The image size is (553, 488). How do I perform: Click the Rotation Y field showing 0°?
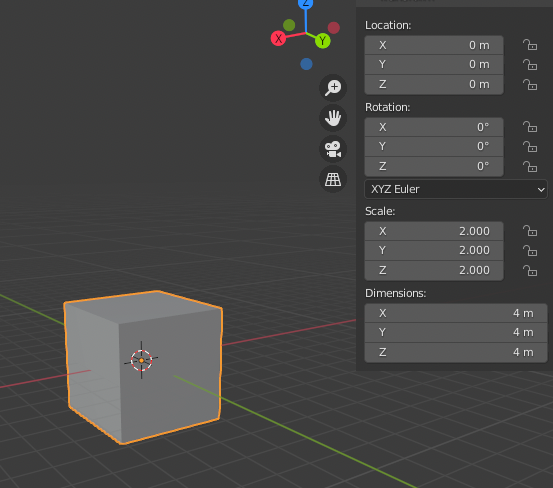click(x=434, y=146)
